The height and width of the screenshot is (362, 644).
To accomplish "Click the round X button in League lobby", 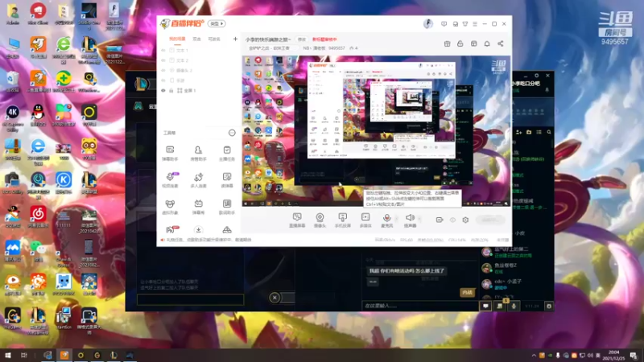I will point(275,298).
